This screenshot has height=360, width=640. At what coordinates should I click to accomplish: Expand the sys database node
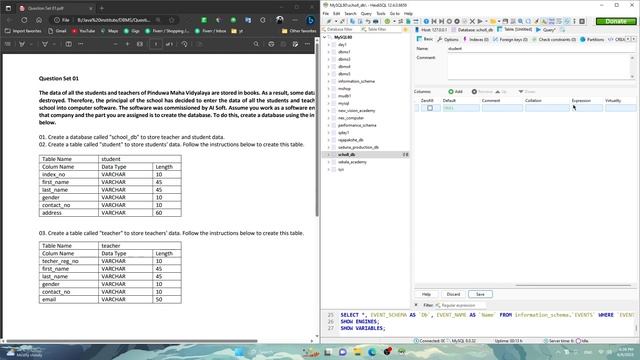(x=329, y=169)
